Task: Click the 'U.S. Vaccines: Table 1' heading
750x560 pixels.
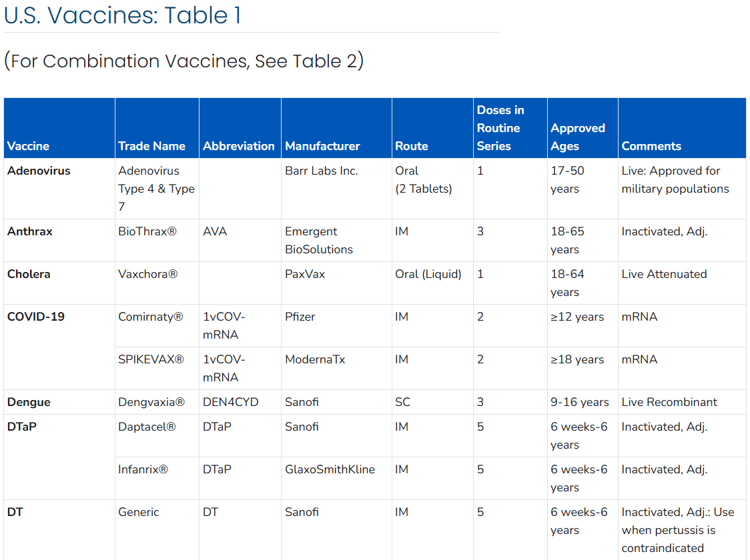Action: click(123, 15)
